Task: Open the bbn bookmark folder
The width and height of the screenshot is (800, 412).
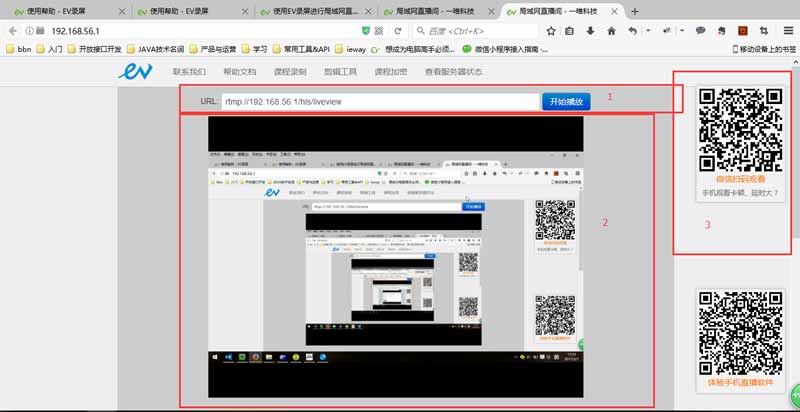Action: [x=18, y=49]
